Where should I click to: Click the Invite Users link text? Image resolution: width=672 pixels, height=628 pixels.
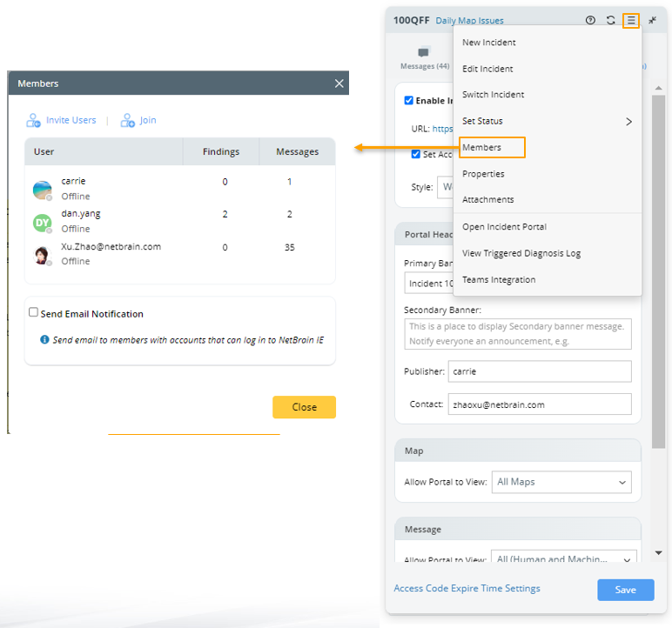click(x=71, y=120)
